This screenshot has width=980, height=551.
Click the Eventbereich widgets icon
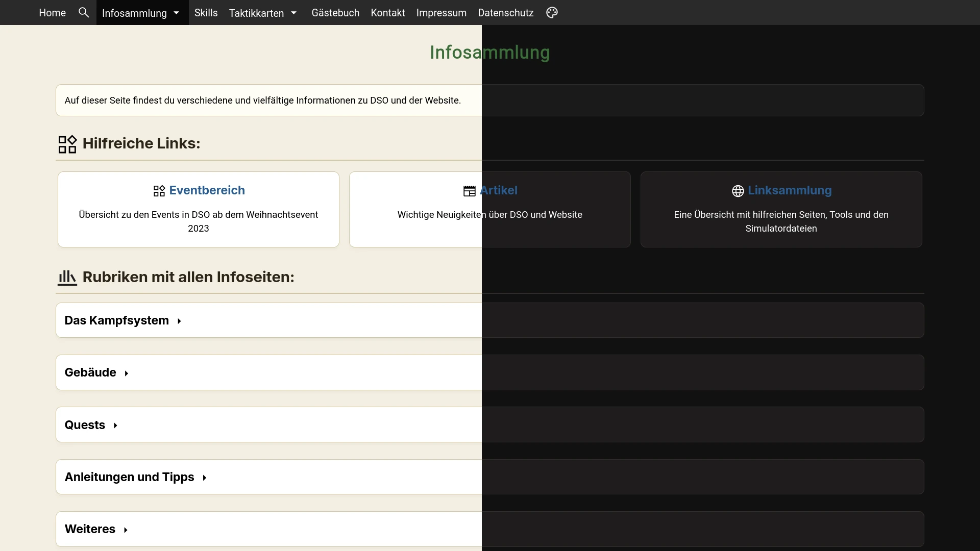click(x=159, y=191)
